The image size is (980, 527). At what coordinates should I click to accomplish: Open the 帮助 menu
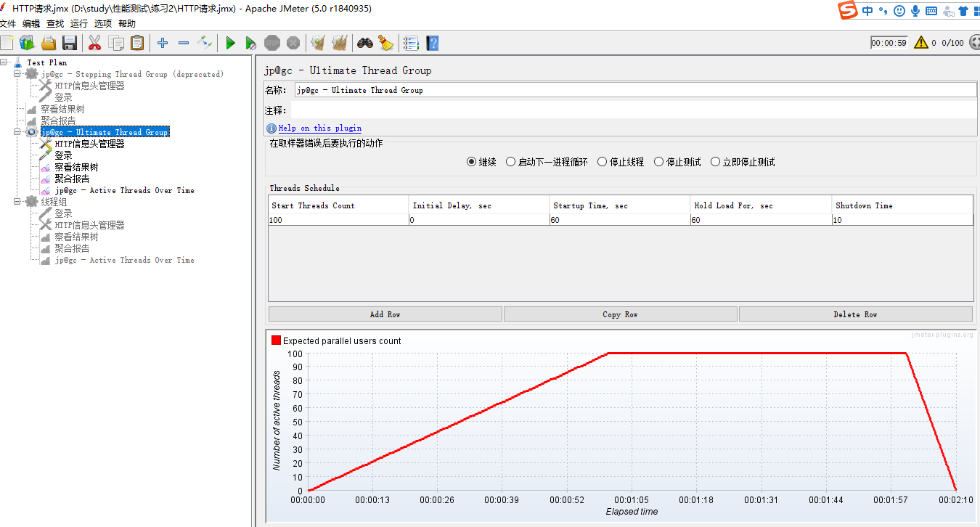127,24
